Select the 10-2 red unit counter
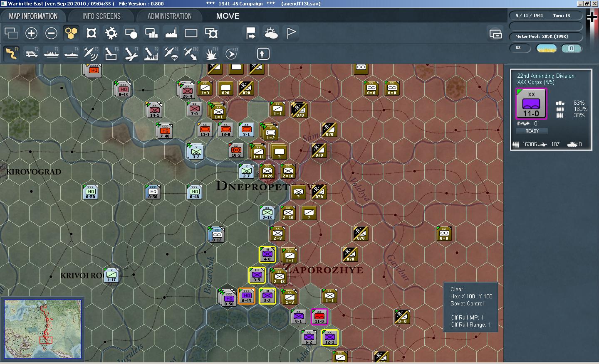 click(x=236, y=150)
